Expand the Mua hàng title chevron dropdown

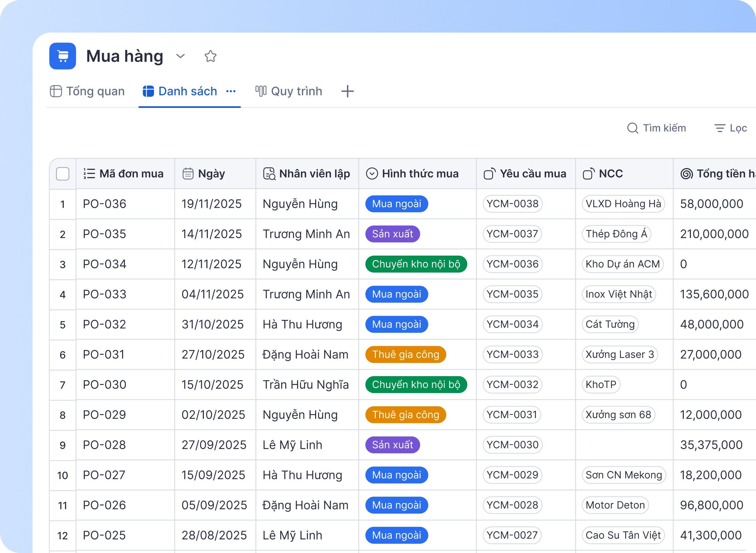180,56
